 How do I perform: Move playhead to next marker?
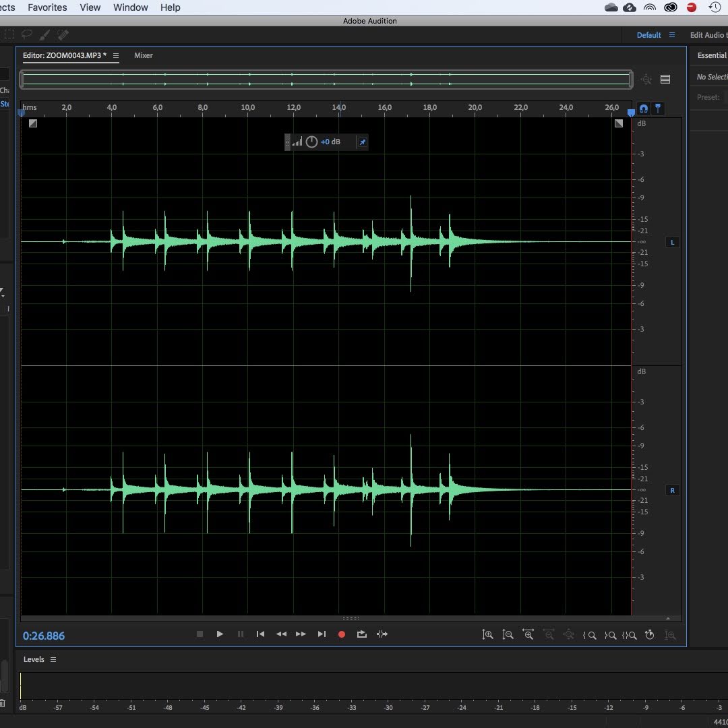pos(322,634)
